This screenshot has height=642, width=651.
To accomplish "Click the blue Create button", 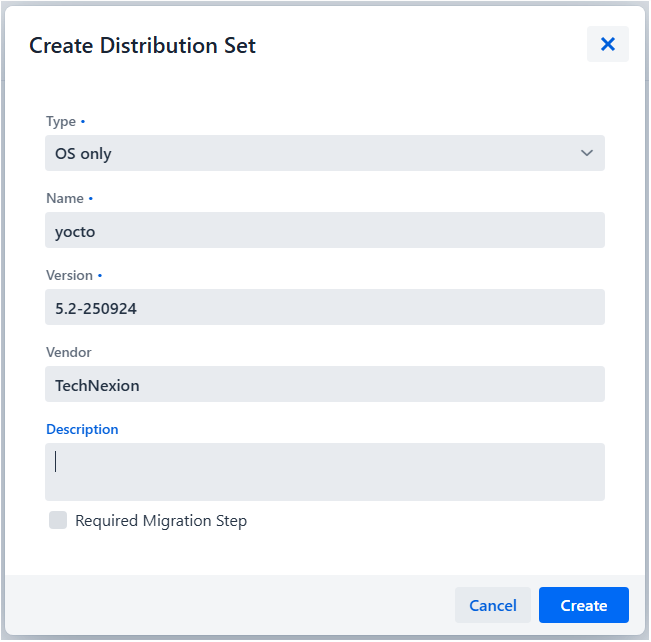I will (583, 605).
